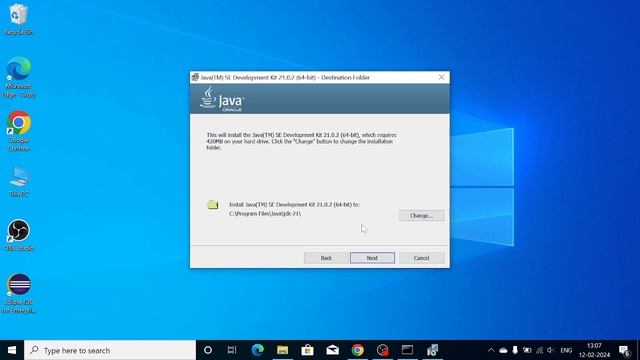Open the Windows Start menu
This screenshot has height=360, width=640.
[x=12, y=350]
